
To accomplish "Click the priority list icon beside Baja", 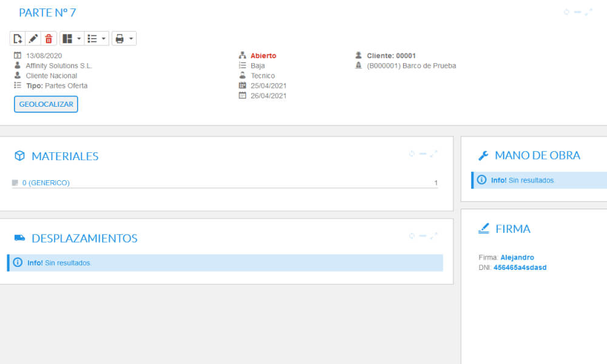I will point(242,66).
